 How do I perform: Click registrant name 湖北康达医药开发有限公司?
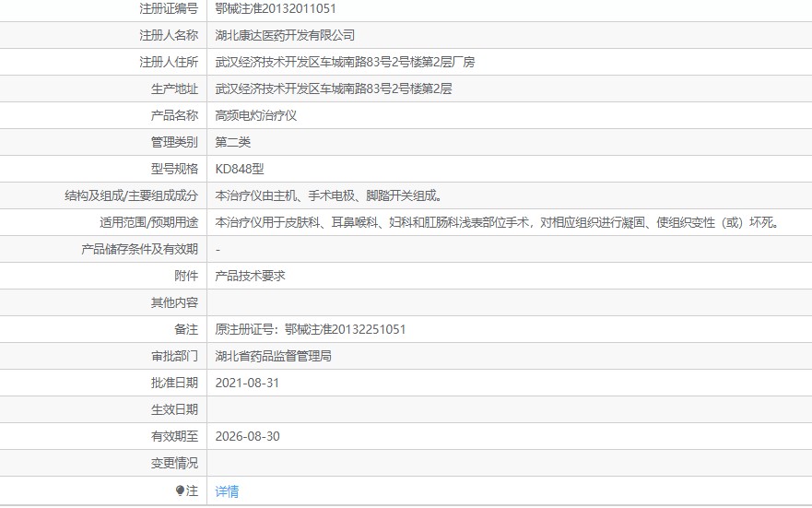(285, 35)
